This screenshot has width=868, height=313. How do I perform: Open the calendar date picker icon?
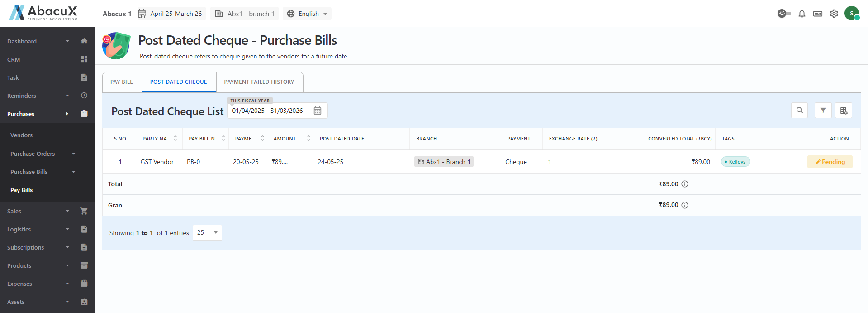click(x=318, y=111)
